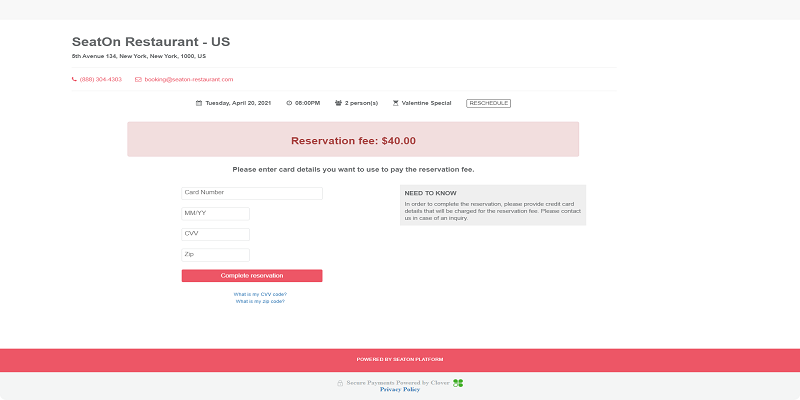This screenshot has height=400, width=800.
Task: Click the green Clover logo icon
Action: pos(458,382)
